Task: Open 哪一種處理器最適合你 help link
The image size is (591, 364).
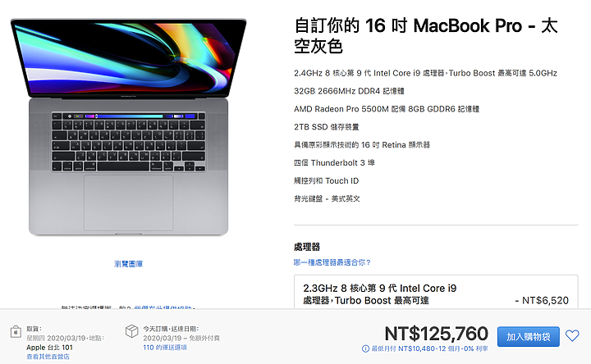Action: click(x=332, y=262)
